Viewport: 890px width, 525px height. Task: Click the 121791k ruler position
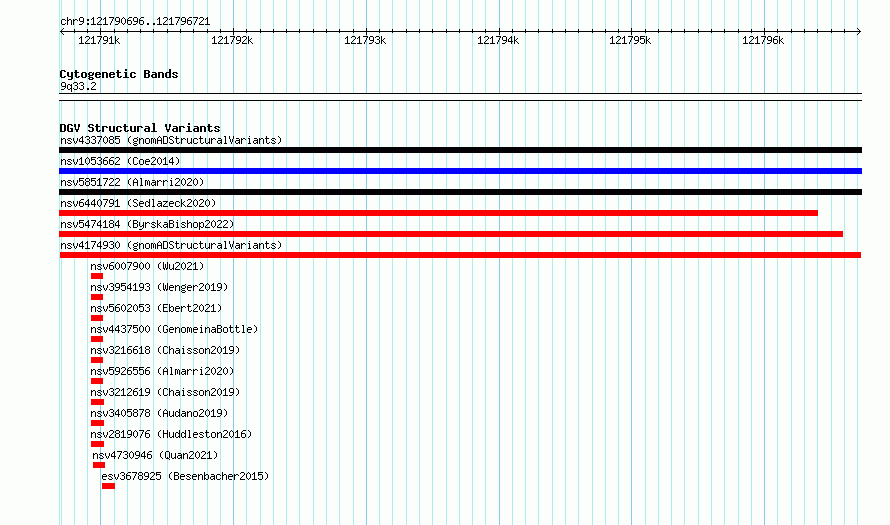[x=99, y=40]
